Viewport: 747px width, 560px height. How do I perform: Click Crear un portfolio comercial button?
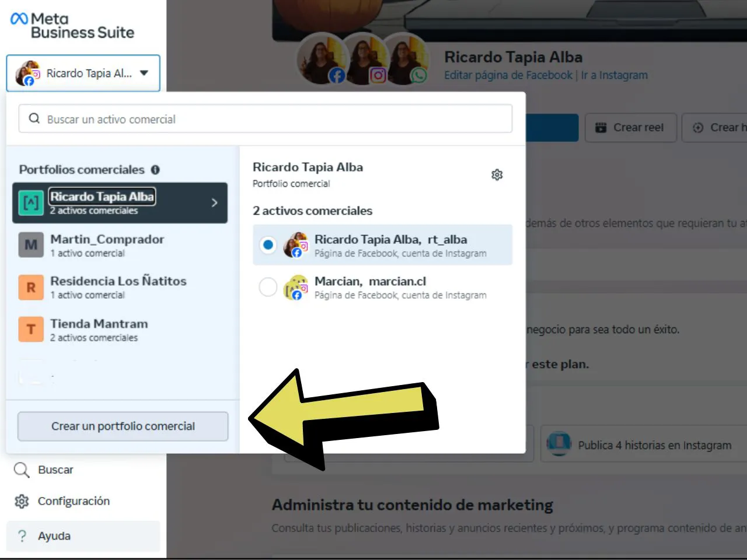[x=123, y=426]
